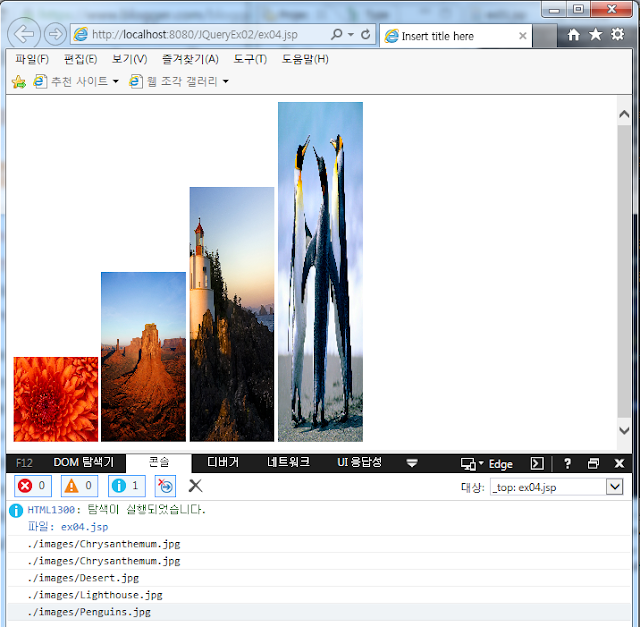Close the developer tools panel

619,464
